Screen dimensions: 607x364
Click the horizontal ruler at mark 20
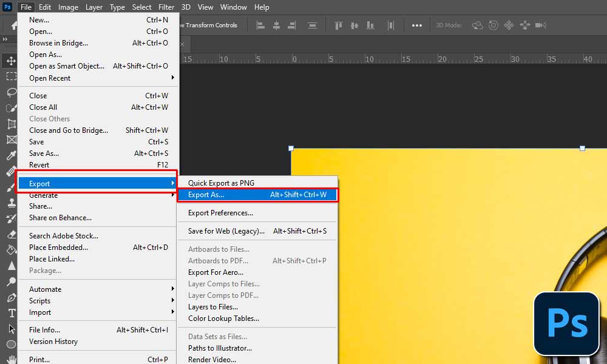(442, 59)
